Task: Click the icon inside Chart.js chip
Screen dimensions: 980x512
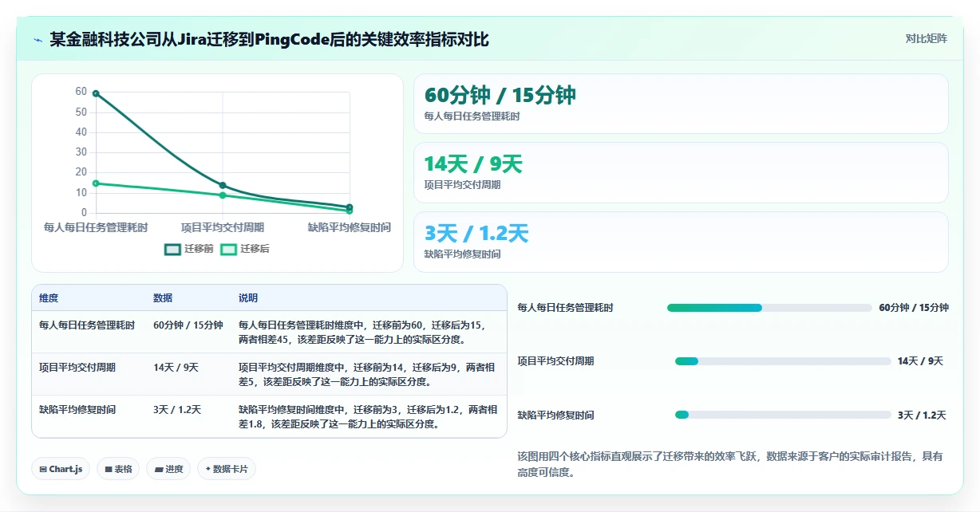Action: [43, 470]
